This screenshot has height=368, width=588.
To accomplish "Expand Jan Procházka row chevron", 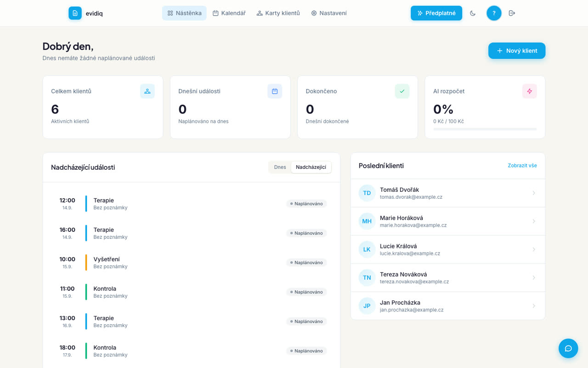I will click(534, 306).
